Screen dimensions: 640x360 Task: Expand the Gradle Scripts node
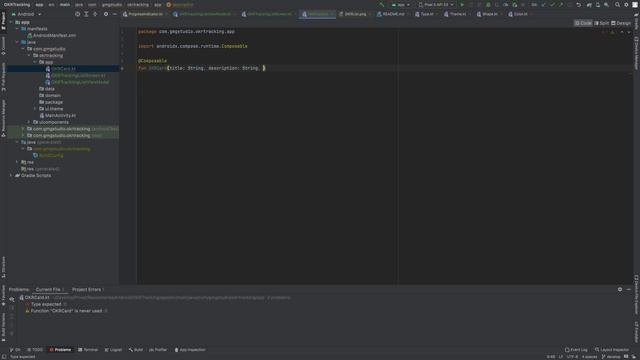11,175
